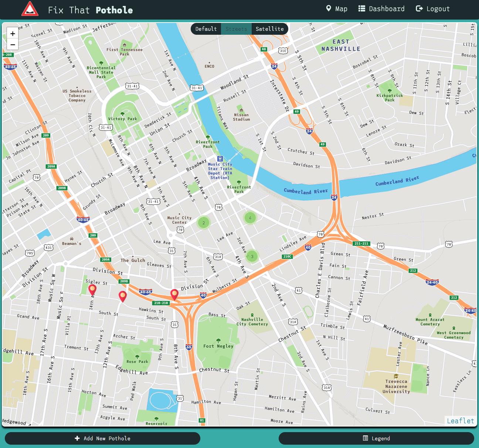
Task: Switch map style to Streets
Action: [x=236, y=29]
